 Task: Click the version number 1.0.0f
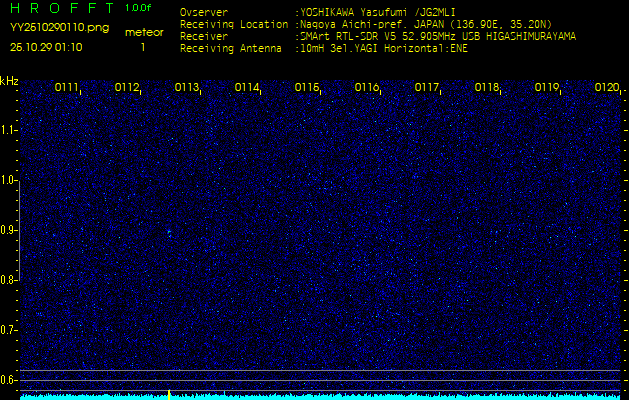[x=138, y=8]
